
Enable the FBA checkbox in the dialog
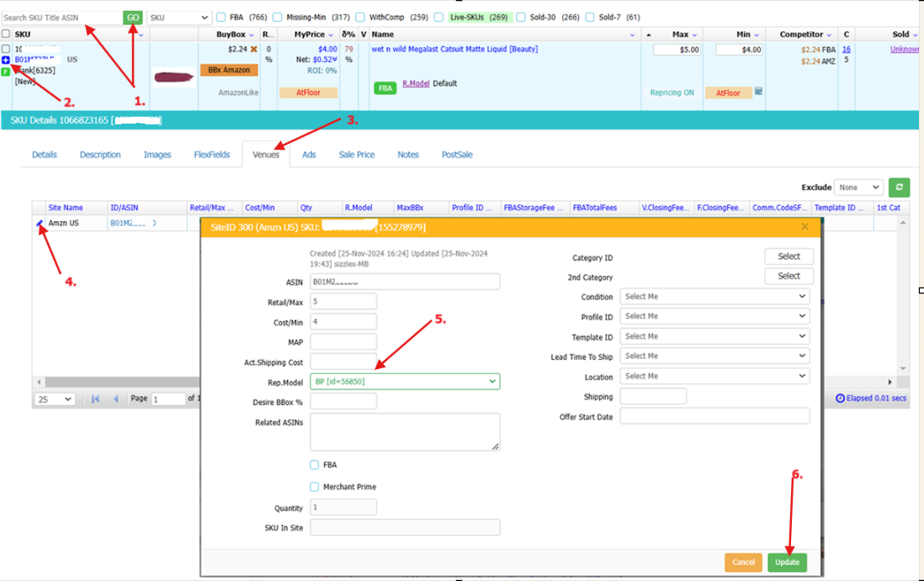(x=315, y=465)
